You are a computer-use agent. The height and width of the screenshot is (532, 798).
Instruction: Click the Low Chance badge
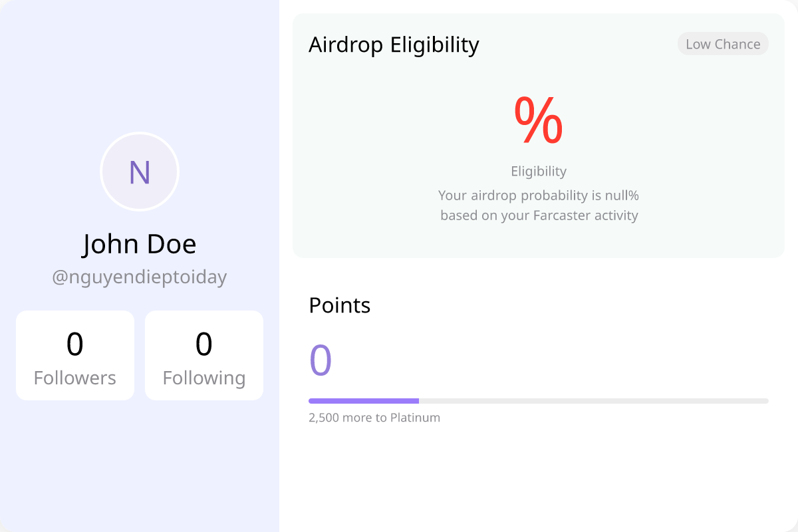coord(723,44)
